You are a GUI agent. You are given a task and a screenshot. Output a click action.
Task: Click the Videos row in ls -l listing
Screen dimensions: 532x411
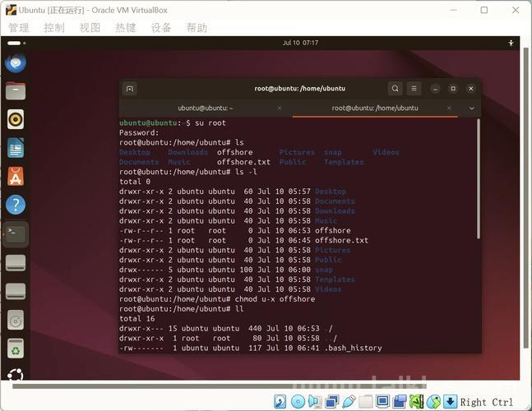click(230, 289)
